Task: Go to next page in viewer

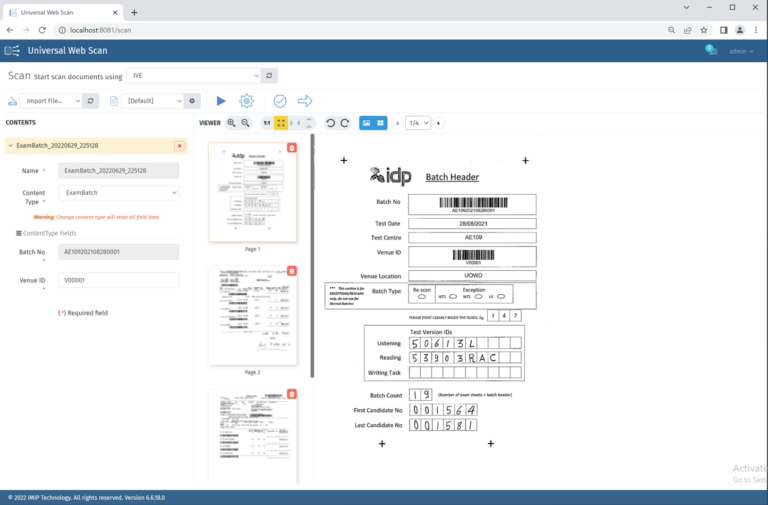Action: pyautogui.click(x=439, y=123)
